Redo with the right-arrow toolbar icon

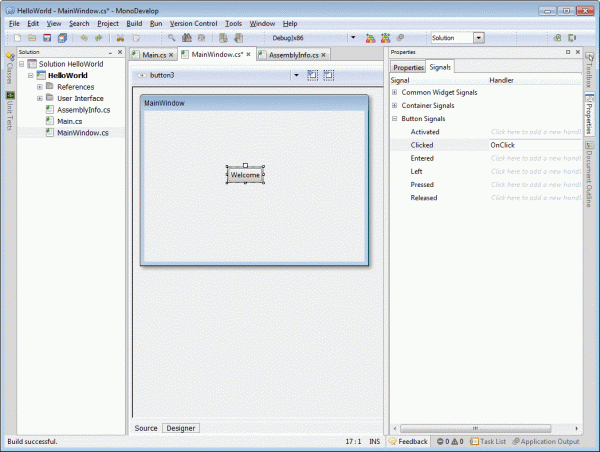tap(99, 38)
